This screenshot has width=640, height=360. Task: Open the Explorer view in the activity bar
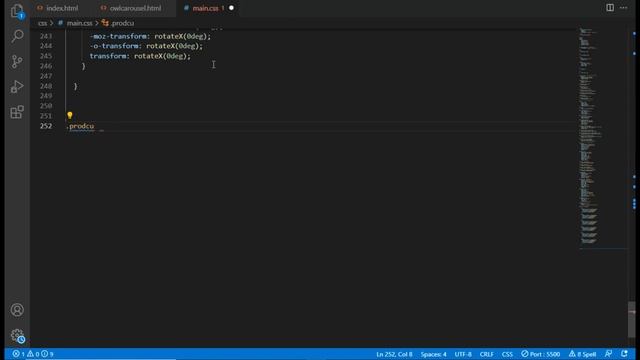pyautogui.click(x=17, y=11)
